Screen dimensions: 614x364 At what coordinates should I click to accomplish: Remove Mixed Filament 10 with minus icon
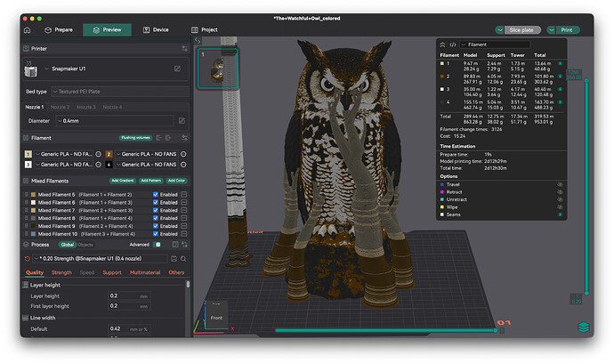point(183,234)
